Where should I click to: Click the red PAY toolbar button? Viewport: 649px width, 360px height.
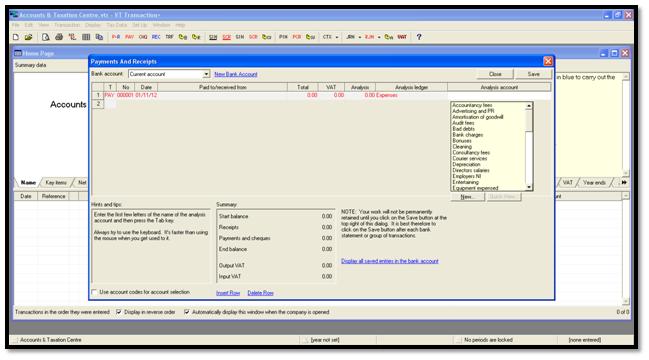pyautogui.click(x=130, y=37)
